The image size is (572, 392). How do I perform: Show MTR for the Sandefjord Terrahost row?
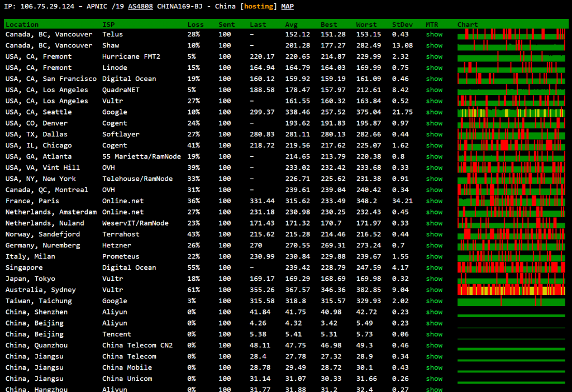coord(434,235)
